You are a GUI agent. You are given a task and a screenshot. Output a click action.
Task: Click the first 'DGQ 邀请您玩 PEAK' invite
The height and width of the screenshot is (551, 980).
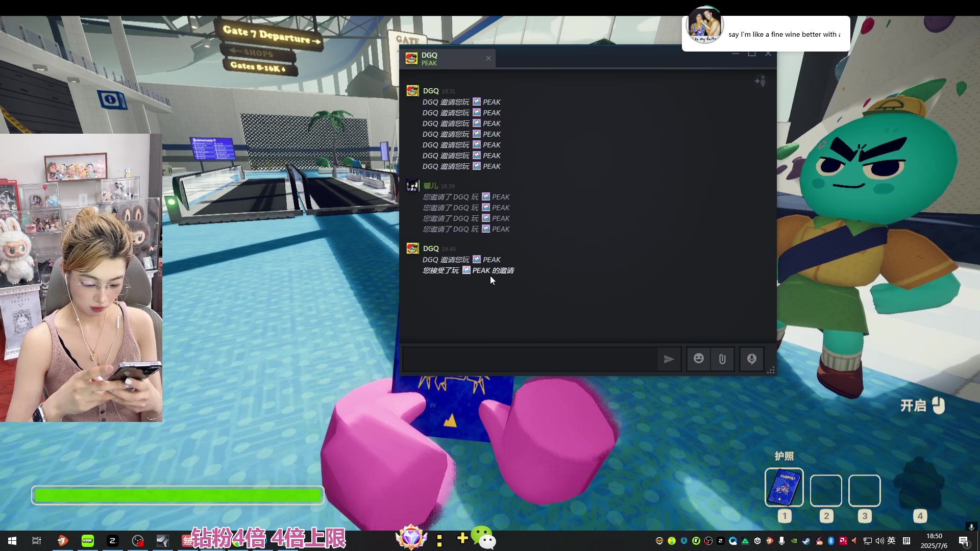[461, 102]
